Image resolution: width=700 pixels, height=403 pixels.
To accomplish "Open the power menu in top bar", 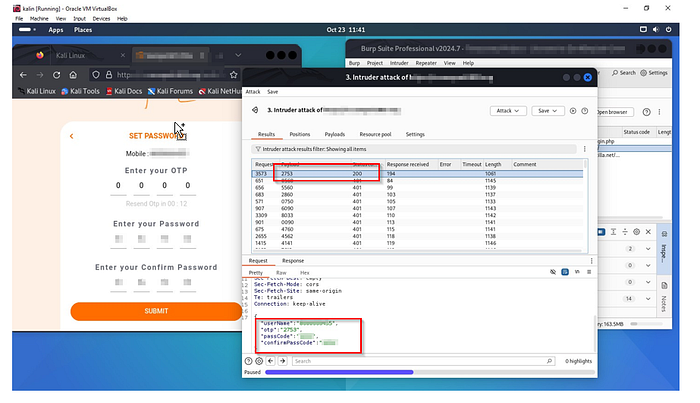I will tap(668, 29).
